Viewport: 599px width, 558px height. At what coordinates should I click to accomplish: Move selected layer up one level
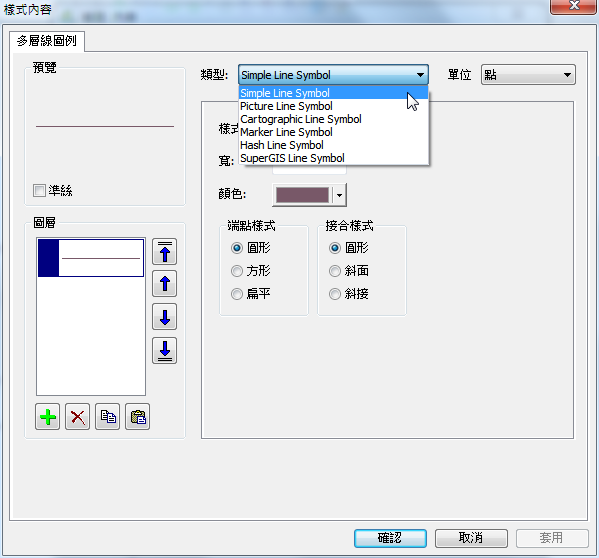(165, 284)
